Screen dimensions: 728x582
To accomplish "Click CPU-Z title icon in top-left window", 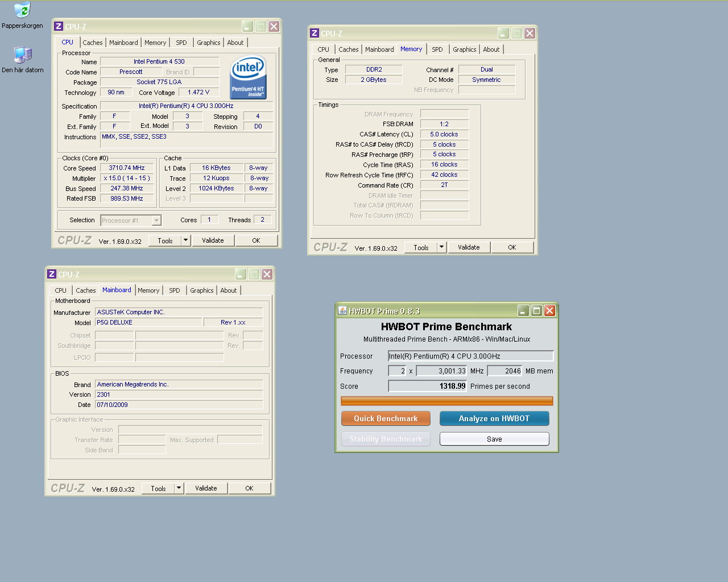I will [x=58, y=26].
